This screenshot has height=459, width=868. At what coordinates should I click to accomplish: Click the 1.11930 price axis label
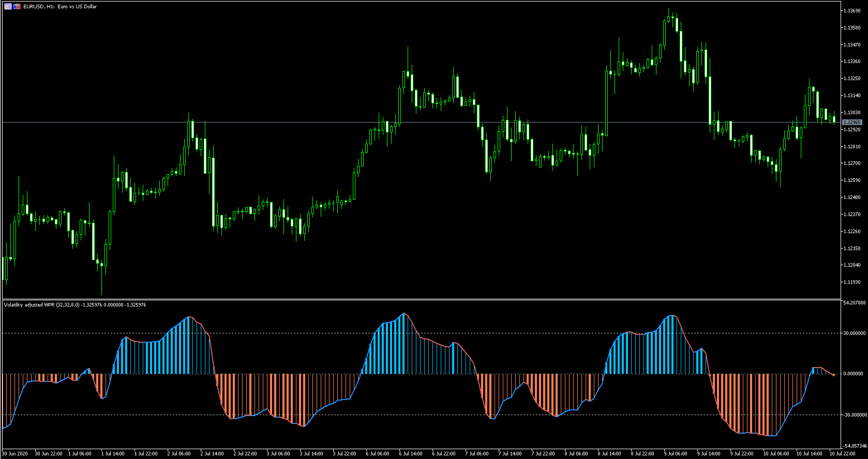[852, 282]
